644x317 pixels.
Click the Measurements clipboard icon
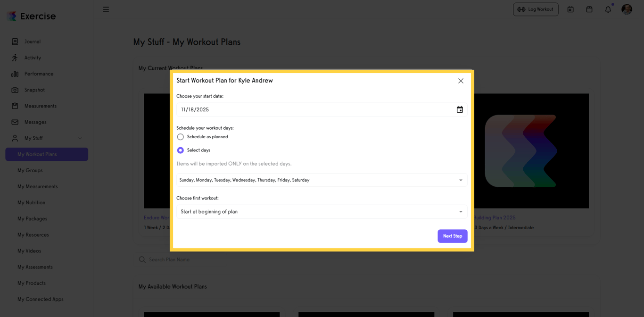(x=15, y=106)
